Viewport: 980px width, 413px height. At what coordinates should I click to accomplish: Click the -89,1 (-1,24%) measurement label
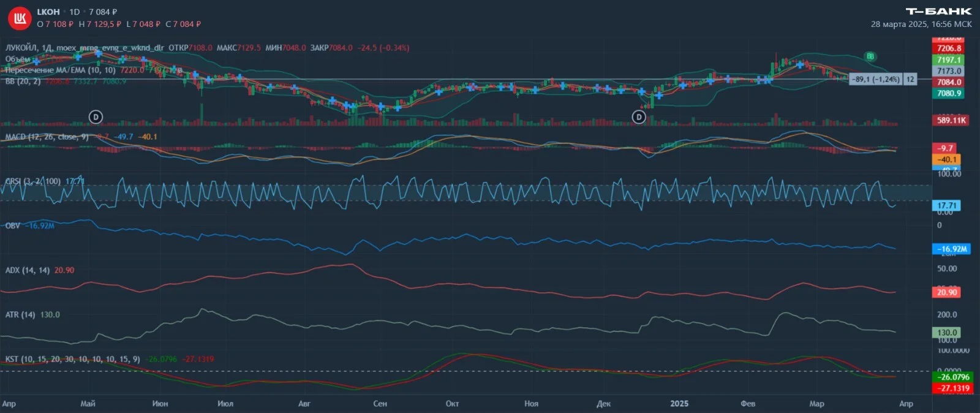pyautogui.click(x=875, y=79)
